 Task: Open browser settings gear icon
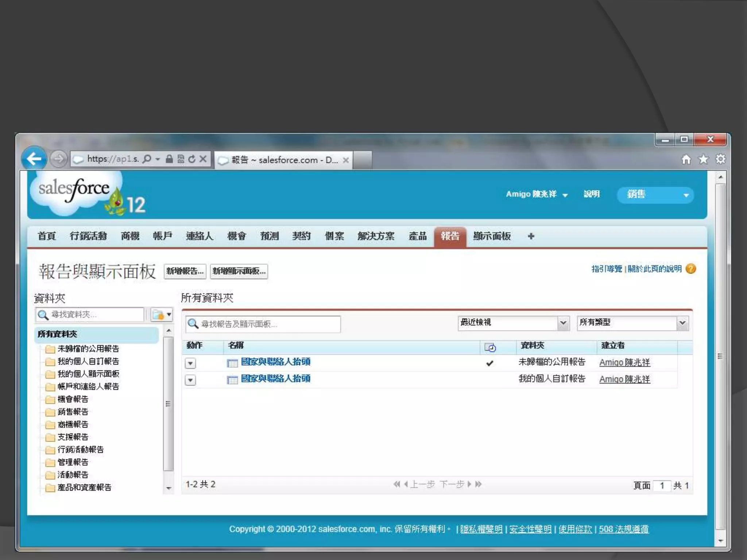pyautogui.click(x=720, y=159)
